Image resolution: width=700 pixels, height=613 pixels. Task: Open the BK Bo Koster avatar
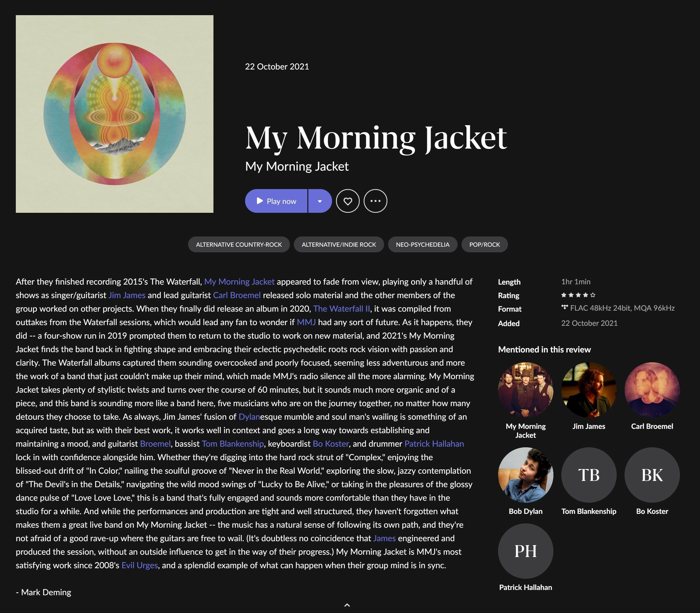pyautogui.click(x=652, y=475)
